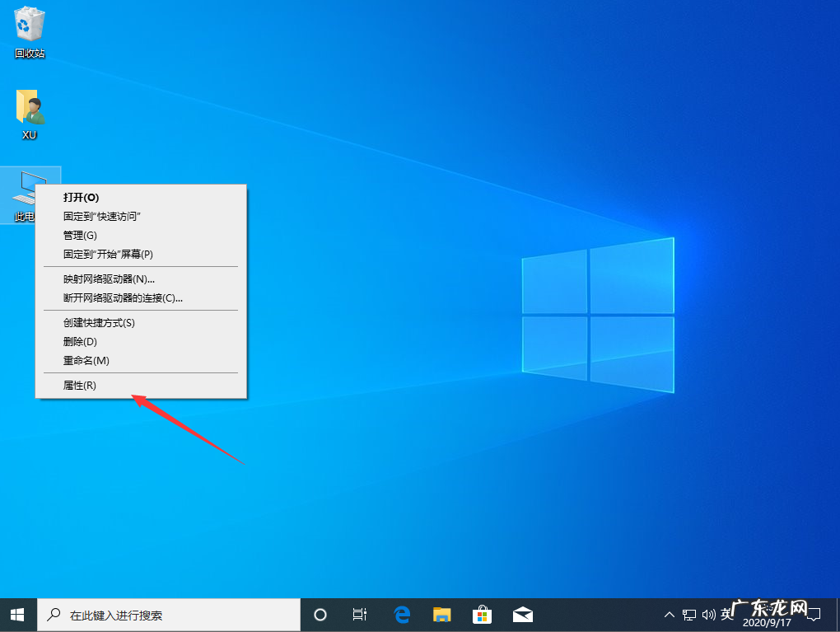Open Microsoft Edge from the taskbar
Screen dimensions: 840x632
pos(401,614)
